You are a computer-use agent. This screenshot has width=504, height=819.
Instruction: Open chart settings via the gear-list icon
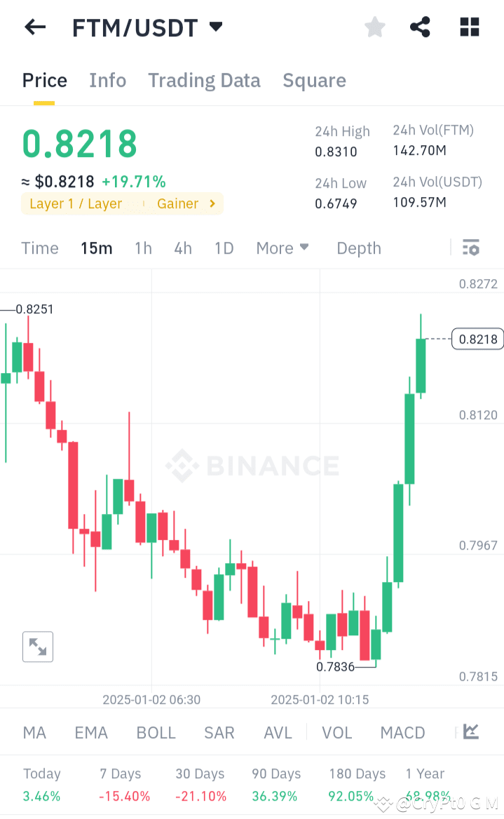pyautogui.click(x=470, y=248)
